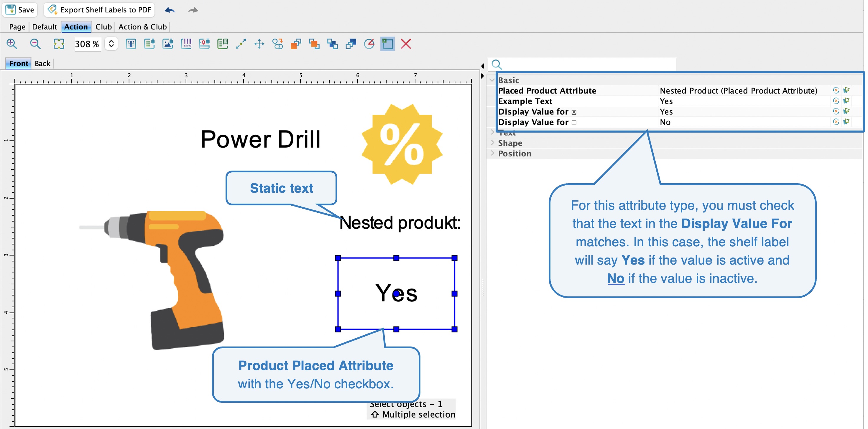Click the orange bring to front icon

(314, 44)
